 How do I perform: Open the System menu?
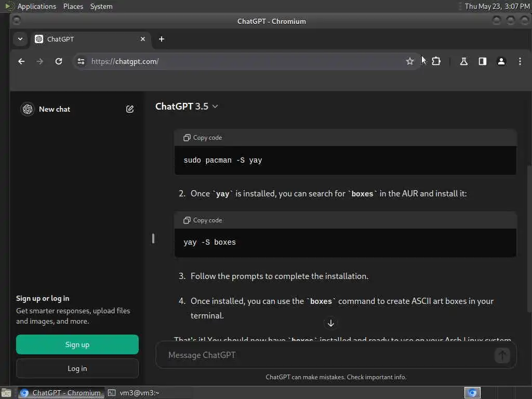[x=101, y=6]
